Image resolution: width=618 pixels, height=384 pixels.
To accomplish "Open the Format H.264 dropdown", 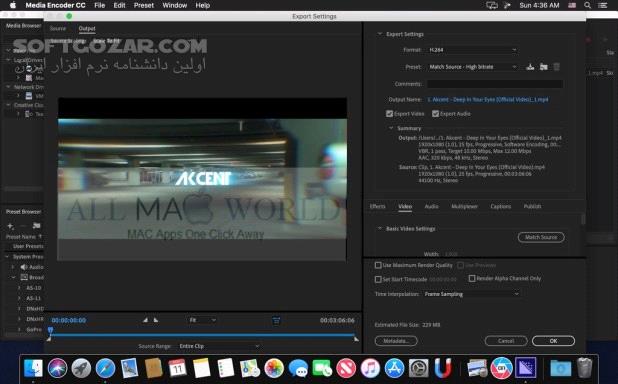I will coord(472,50).
